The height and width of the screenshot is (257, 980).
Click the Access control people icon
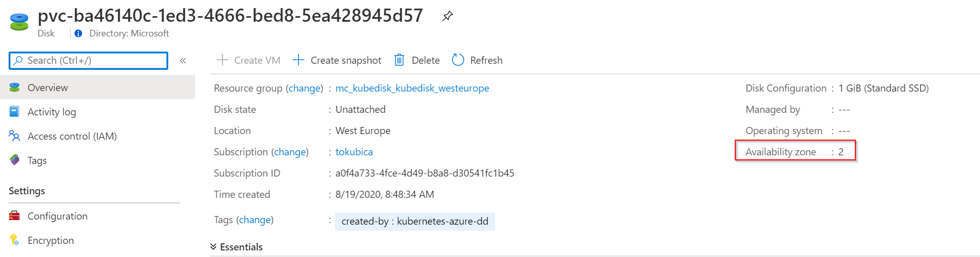15,136
